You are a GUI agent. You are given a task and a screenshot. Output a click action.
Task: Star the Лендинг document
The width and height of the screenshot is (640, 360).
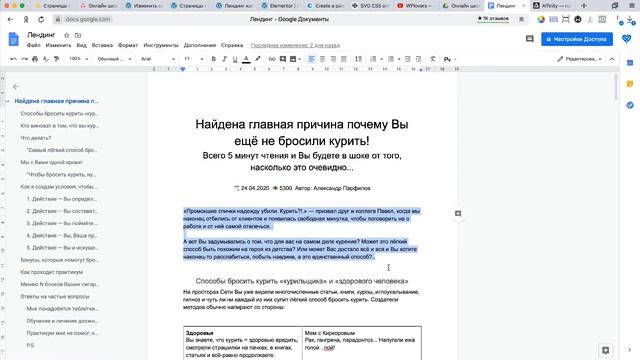click(67, 36)
